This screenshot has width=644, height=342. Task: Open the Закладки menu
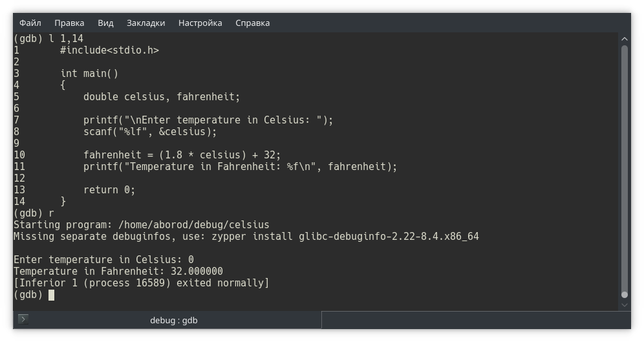(x=145, y=23)
